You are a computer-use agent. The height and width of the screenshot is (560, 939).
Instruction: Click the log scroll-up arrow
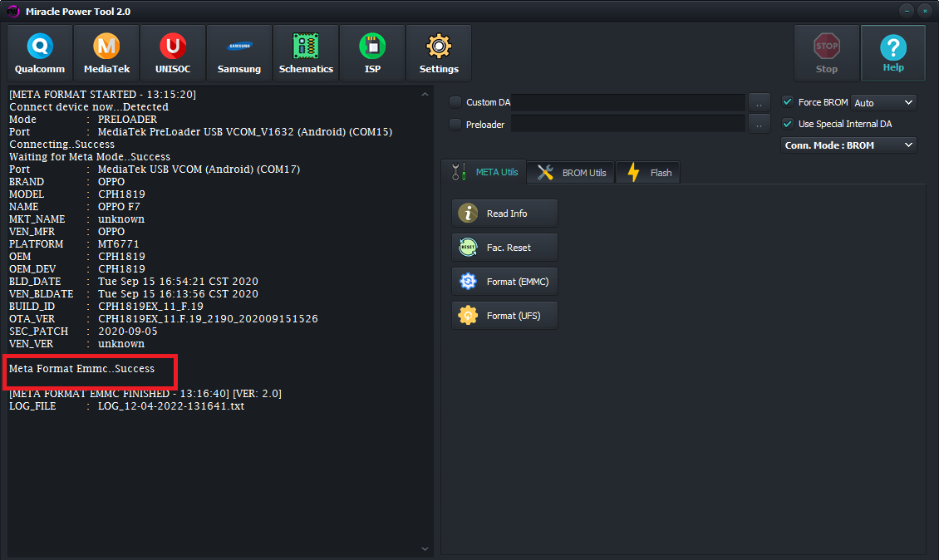pyautogui.click(x=425, y=95)
